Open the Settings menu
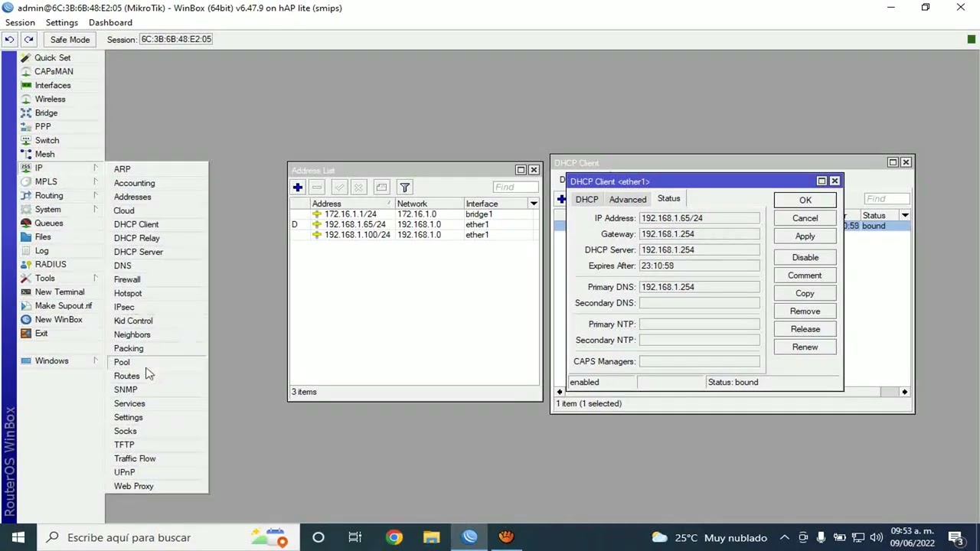Image resolution: width=980 pixels, height=551 pixels. pyautogui.click(x=61, y=23)
